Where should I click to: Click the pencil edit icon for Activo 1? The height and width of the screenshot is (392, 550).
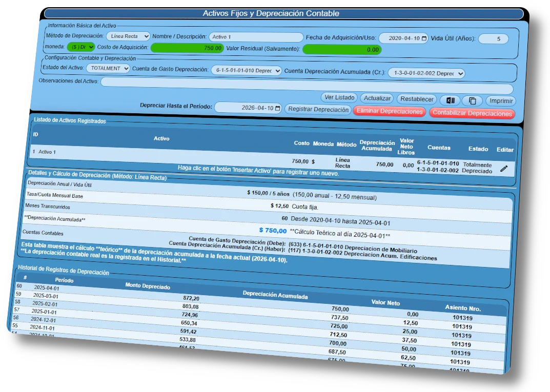(504, 168)
